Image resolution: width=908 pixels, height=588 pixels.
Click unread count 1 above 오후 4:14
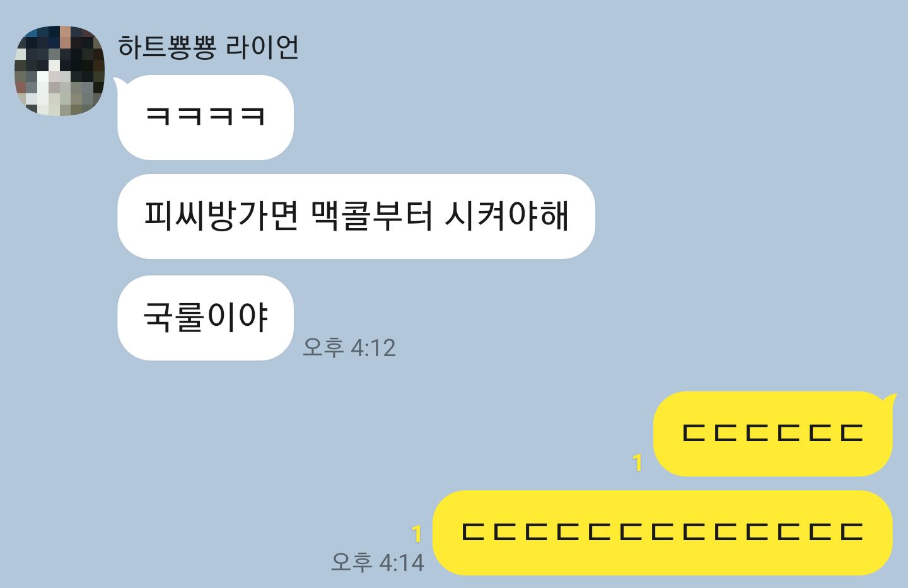(416, 534)
